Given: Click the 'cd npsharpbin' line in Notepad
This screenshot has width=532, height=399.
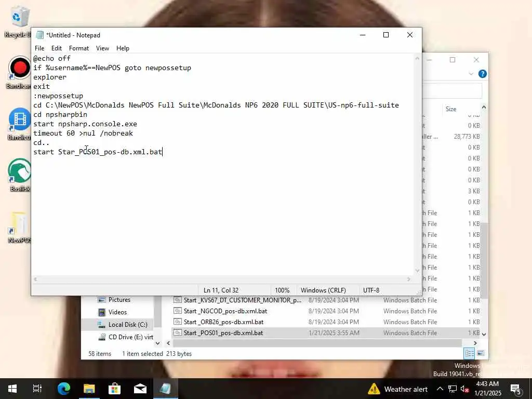Looking at the screenshot, I should [x=60, y=114].
